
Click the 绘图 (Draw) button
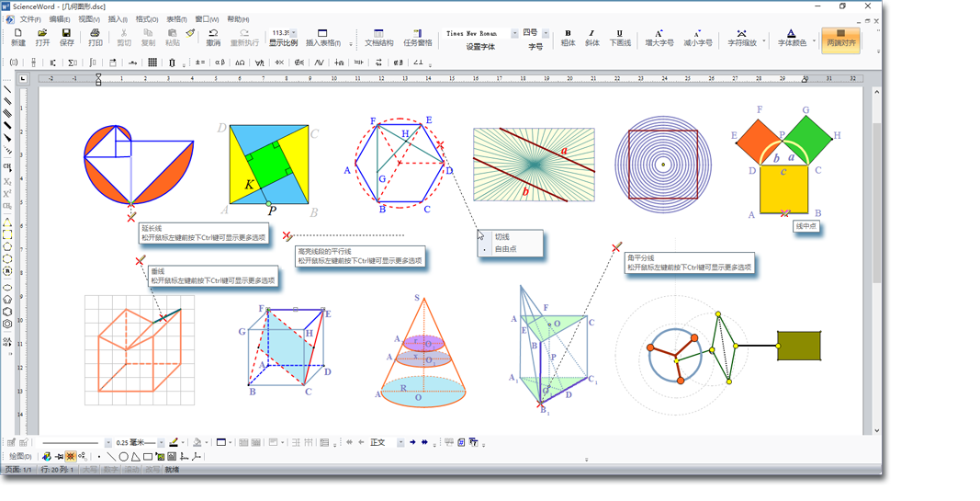click(x=19, y=456)
